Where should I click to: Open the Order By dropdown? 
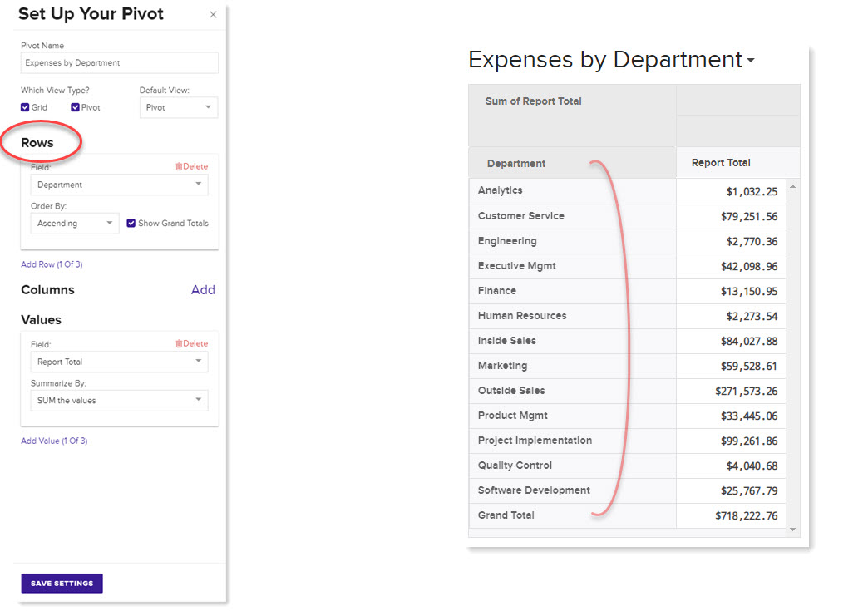pyautogui.click(x=74, y=223)
